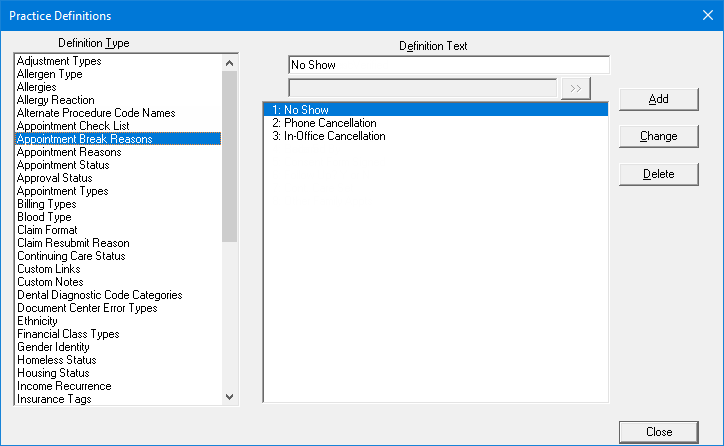The width and height of the screenshot is (724, 446).
Task: Select Dental Diagnostic Code Categories
Action: [x=118, y=295]
